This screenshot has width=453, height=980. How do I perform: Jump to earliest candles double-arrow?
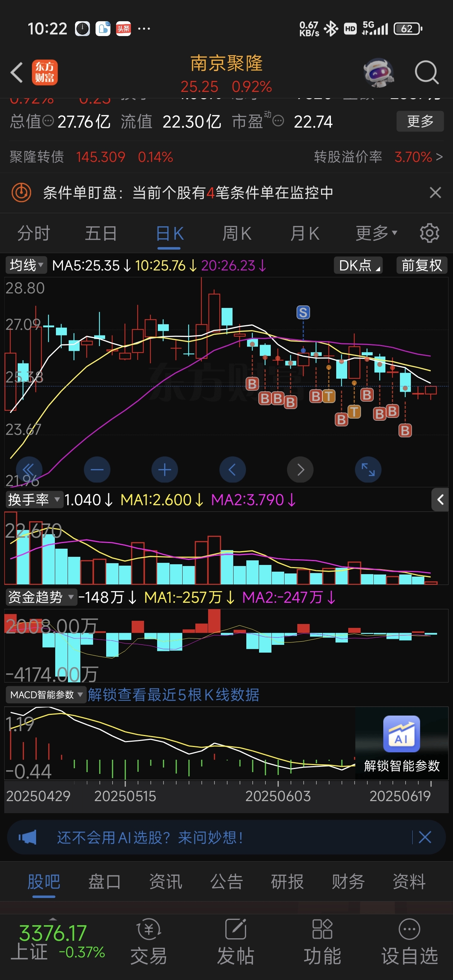point(29,470)
